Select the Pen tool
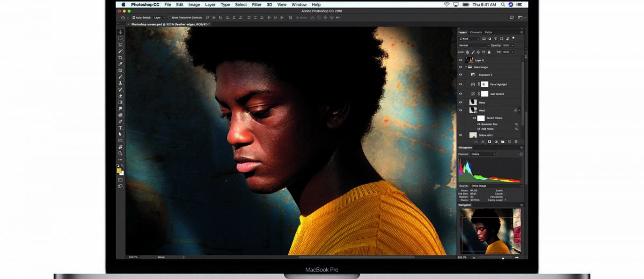This screenshot has width=644, height=279. click(120, 122)
